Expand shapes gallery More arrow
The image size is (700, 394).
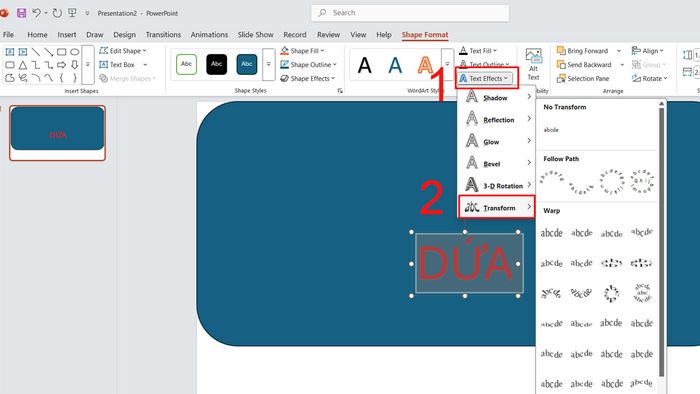[88, 65]
